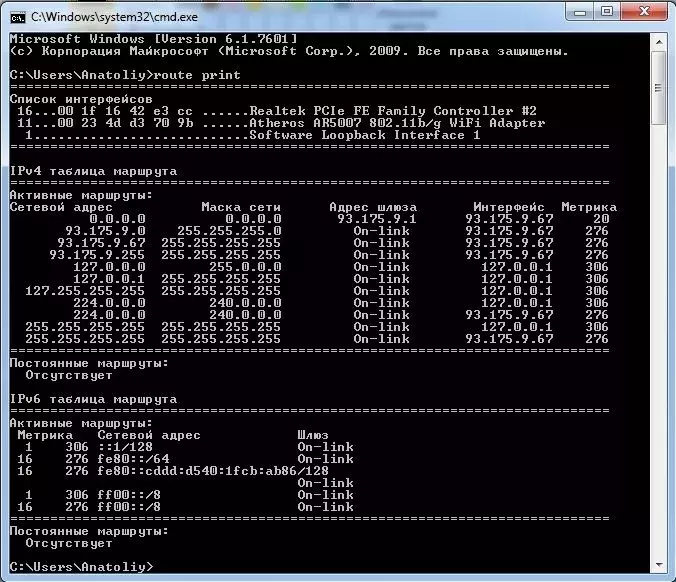676x582 pixels.
Task: Click the Realtek PCIe FE Family Controller #2 line
Action: coord(276,111)
